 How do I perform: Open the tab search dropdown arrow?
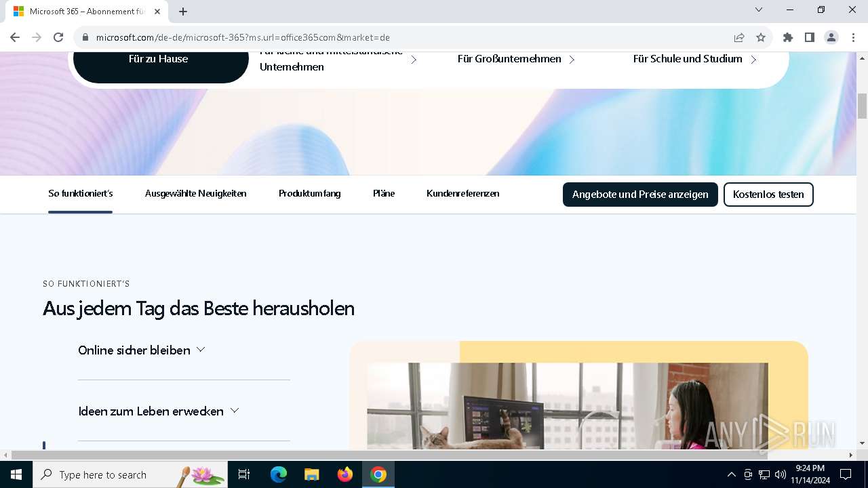(x=759, y=9)
